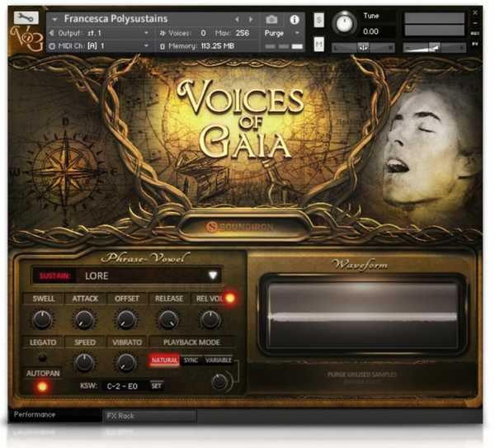Image resolution: width=495 pixels, height=448 pixels.
Task: Select Sync playback mode
Action: pos(191,361)
